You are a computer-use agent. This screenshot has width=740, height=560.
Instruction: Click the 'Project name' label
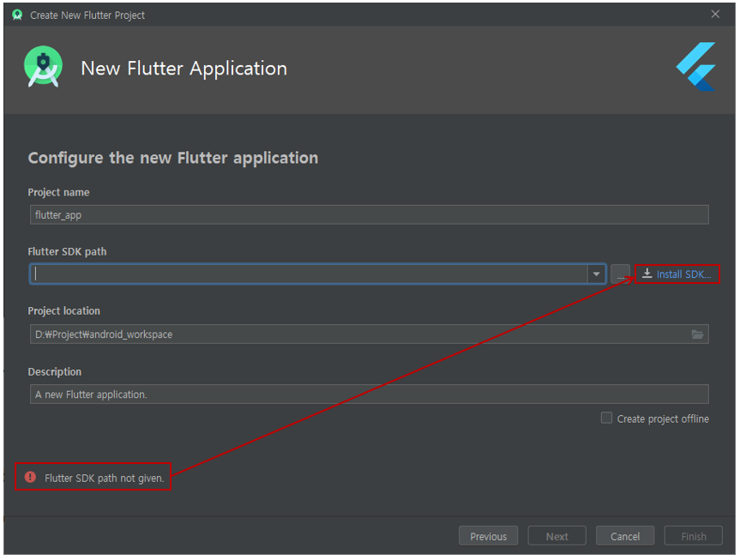click(x=58, y=193)
